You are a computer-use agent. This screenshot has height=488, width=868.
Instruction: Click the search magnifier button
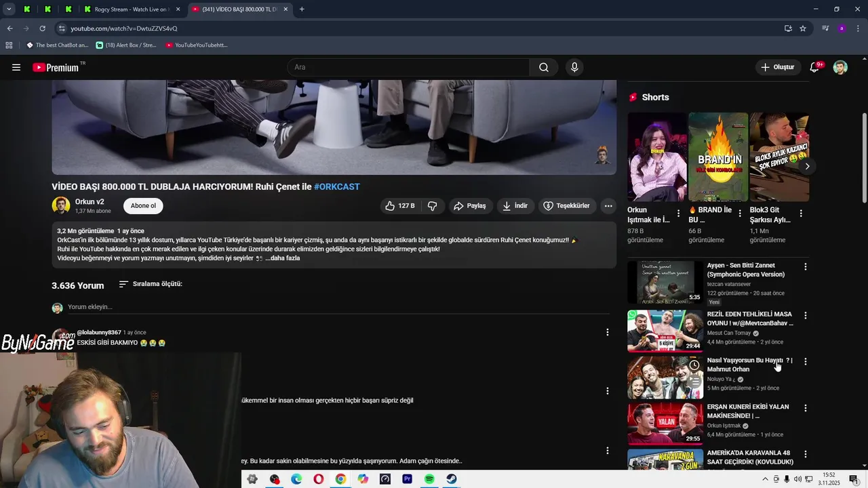(544, 67)
